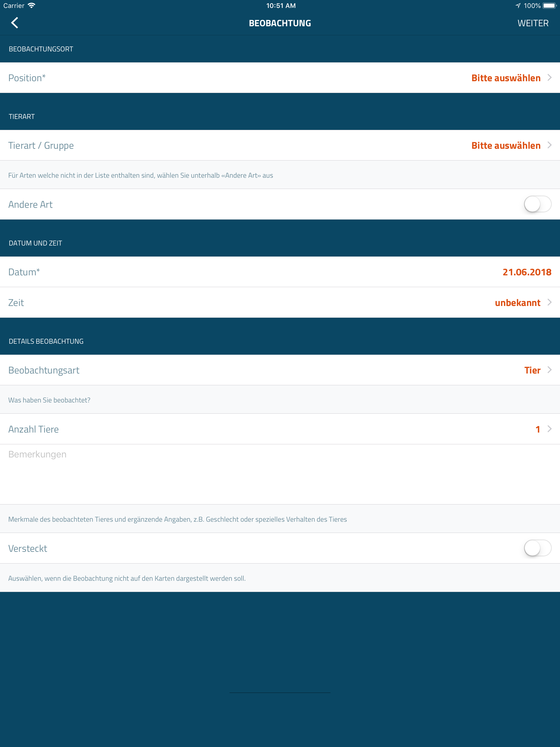Expand Anzahl Tiere chevron

550,429
